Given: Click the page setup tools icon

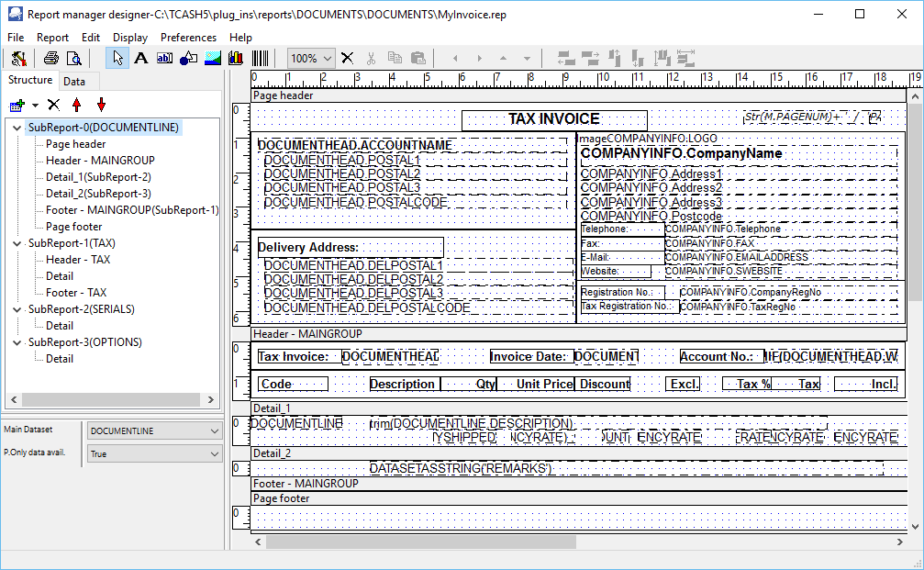Looking at the screenshot, I should 18,59.
